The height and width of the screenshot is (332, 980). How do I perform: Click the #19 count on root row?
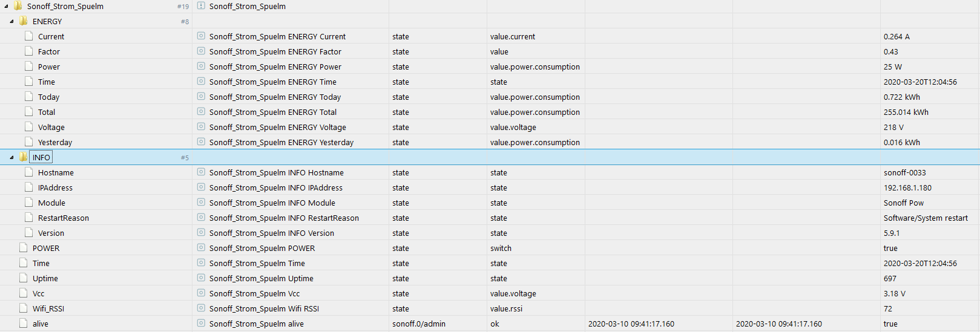pyautogui.click(x=183, y=6)
